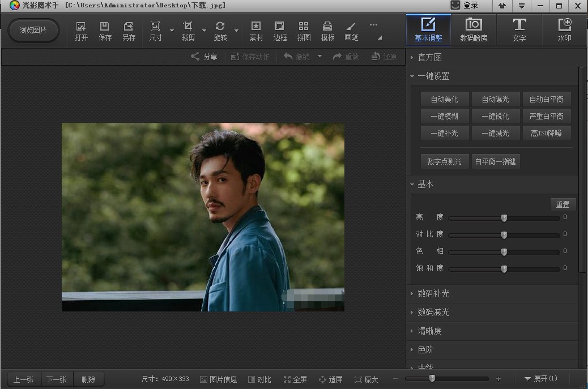588x389 pixels.
Task: Open the 拼图 (Collage) tool
Action: coord(304,31)
